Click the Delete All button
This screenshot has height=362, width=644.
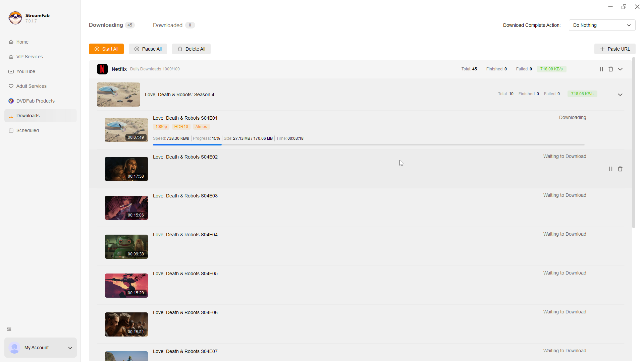pyautogui.click(x=191, y=49)
